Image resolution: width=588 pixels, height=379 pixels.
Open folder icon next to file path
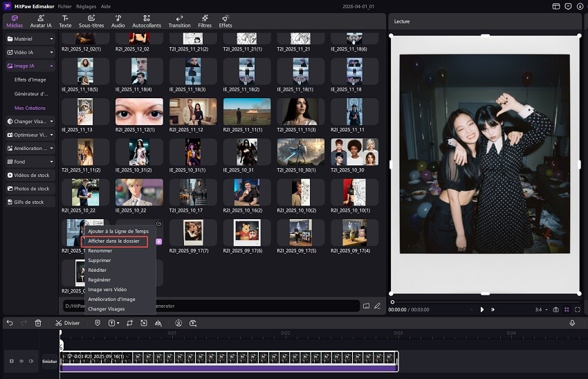click(366, 305)
